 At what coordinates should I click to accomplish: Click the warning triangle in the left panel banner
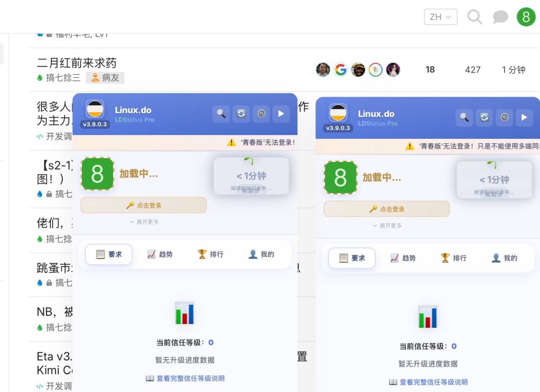point(231,143)
